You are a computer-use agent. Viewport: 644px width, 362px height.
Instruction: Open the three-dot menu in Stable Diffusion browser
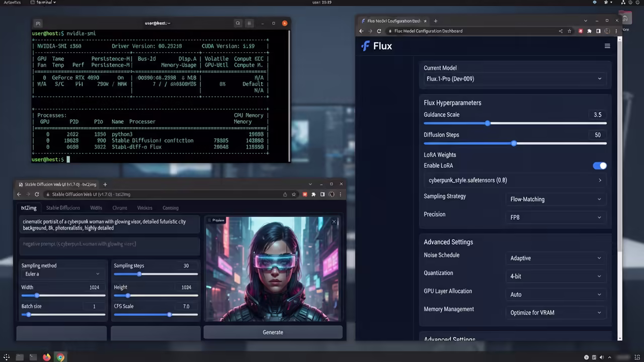point(340,194)
